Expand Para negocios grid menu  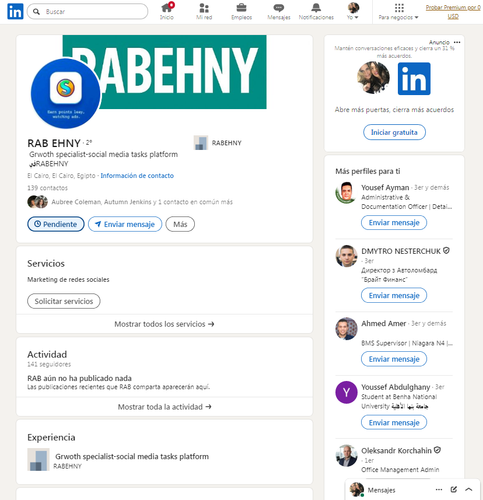click(399, 11)
